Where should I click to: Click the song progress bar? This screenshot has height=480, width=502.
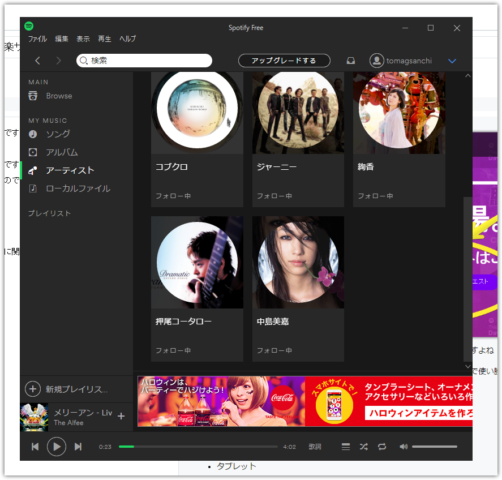coord(198,447)
